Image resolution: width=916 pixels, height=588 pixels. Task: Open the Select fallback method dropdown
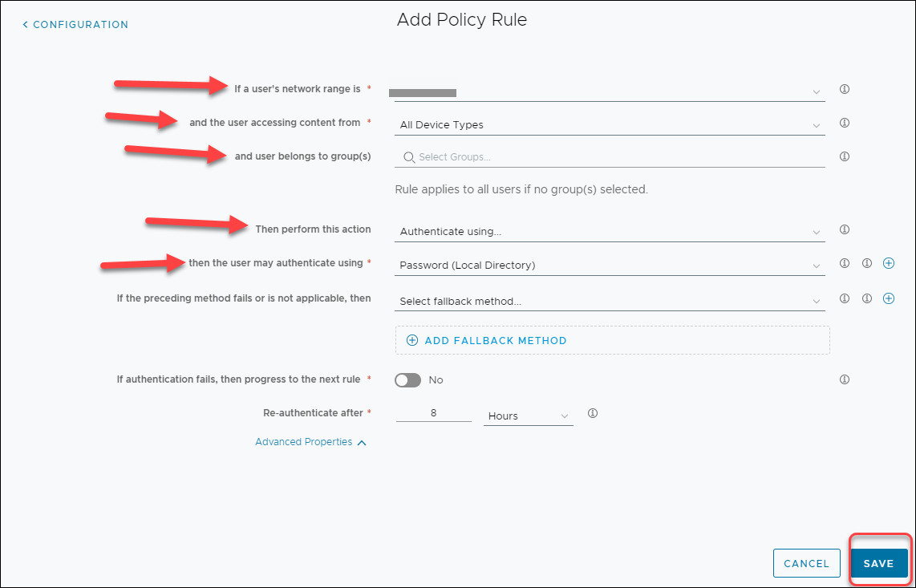pos(610,302)
